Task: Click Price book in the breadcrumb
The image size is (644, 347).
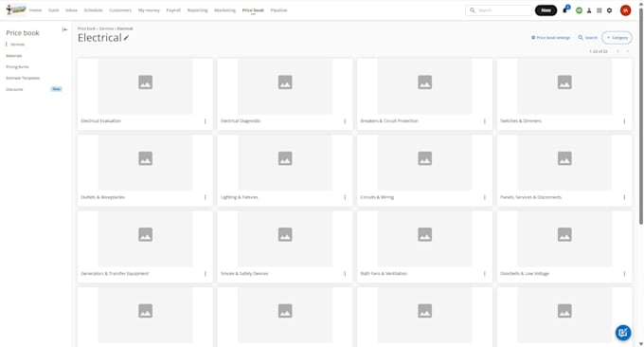Action: coord(86,28)
